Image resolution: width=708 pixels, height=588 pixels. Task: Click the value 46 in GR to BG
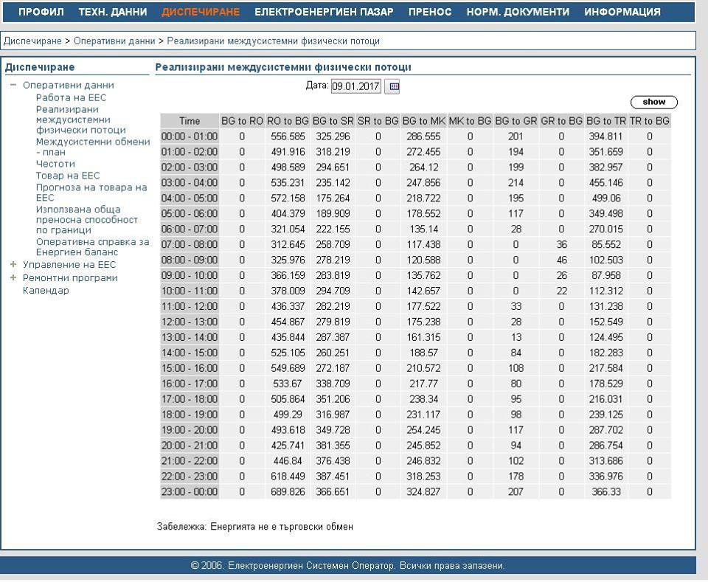561,260
